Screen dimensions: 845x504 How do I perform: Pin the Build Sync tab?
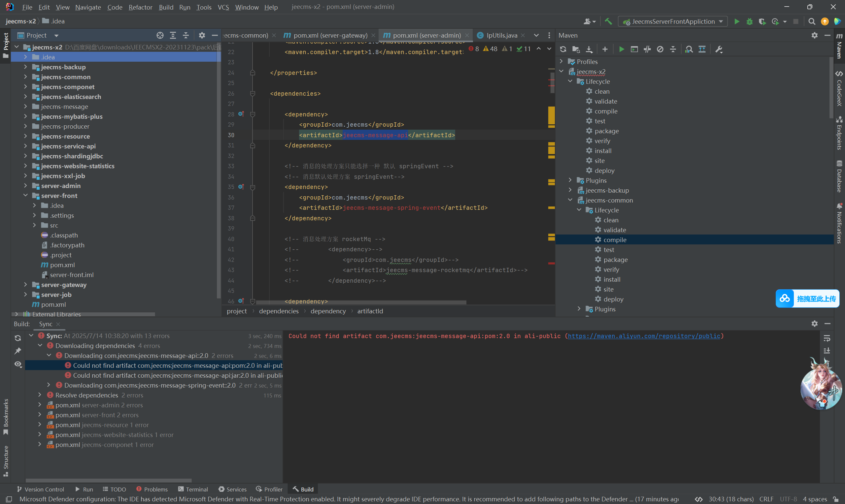(x=18, y=351)
